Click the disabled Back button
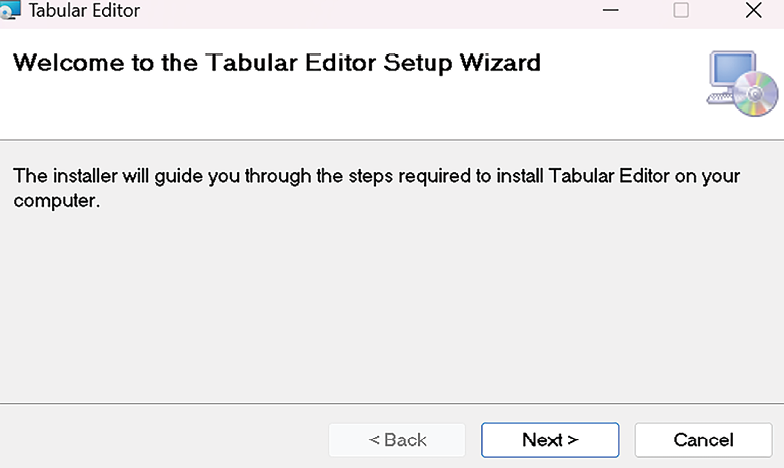This screenshot has width=784, height=468. [x=397, y=440]
